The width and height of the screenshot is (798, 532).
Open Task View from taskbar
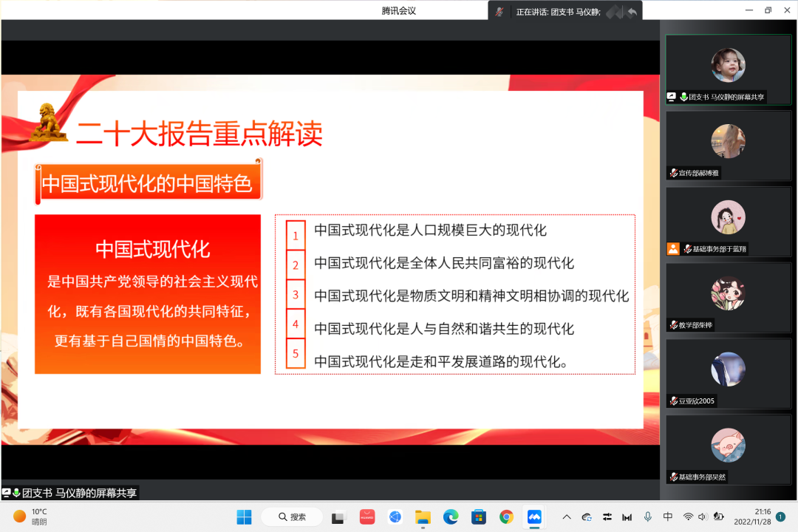(x=339, y=516)
